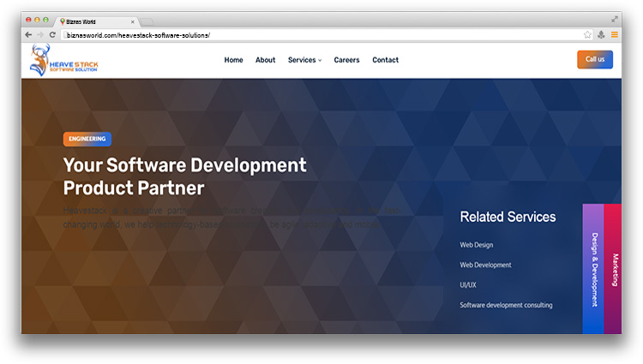
Task: Focus the address bar URL field
Action: click(x=321, y=35)
